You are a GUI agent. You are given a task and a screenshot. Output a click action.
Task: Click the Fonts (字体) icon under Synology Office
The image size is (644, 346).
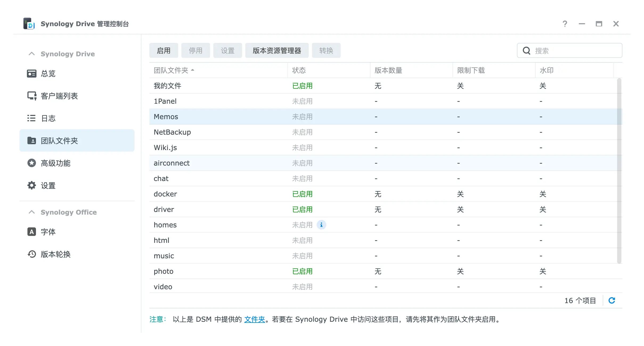pyautogui.click(x=32, y=232)
